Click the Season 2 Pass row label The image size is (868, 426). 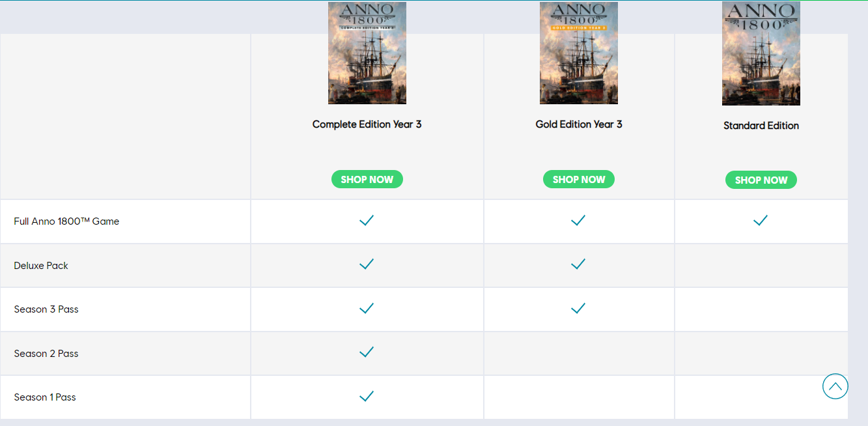46,354
